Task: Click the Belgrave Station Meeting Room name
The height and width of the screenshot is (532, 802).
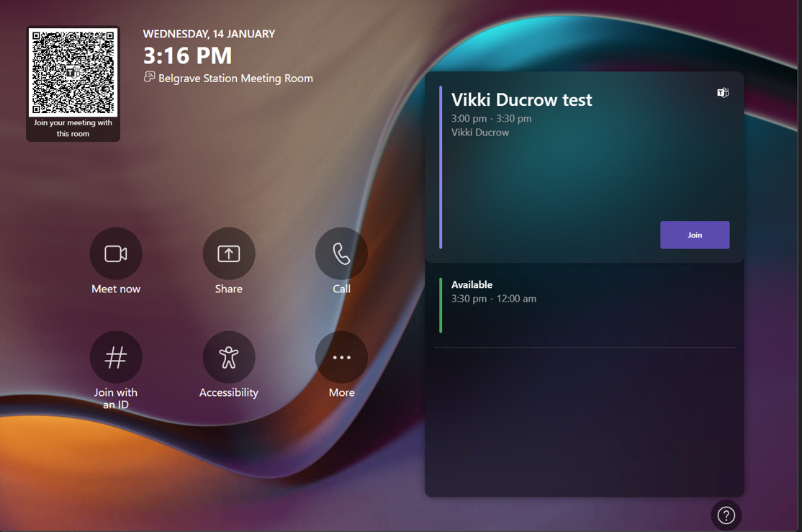Action: click(x=235, y=78)
